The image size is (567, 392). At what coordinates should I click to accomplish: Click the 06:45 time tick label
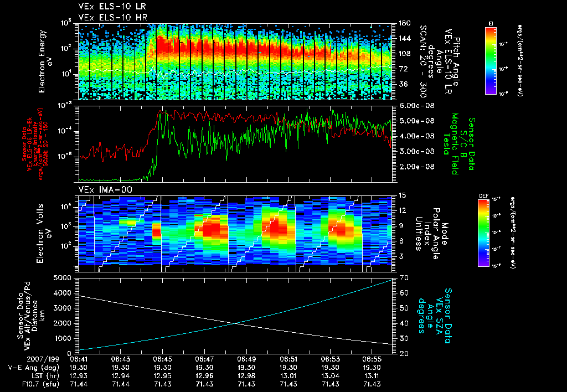click(x=162, y=359)
